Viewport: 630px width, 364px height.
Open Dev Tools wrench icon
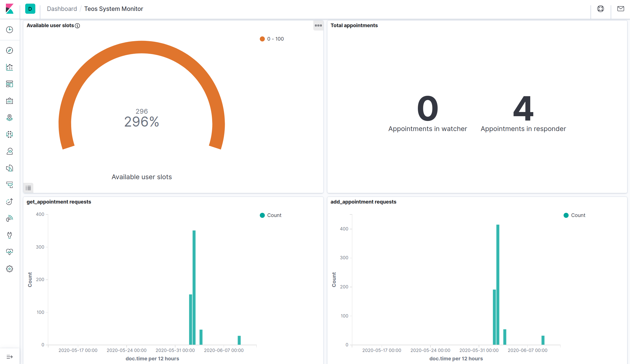[10, 235]
